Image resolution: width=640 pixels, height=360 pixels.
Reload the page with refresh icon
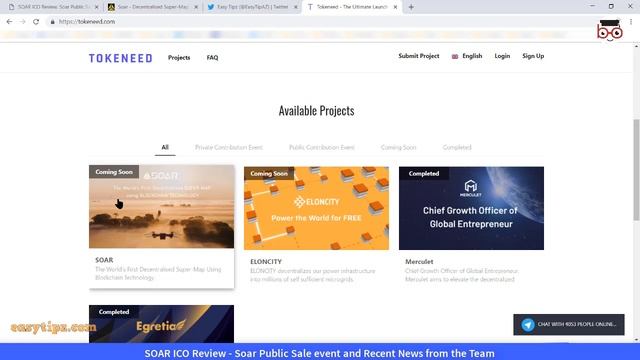[36, 22]
